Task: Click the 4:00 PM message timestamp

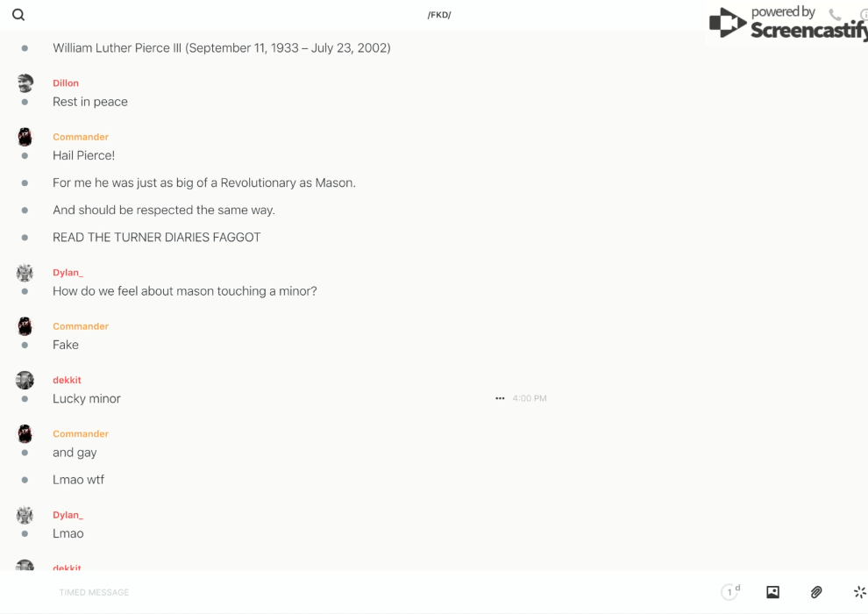Action: (x=530, y=398)
